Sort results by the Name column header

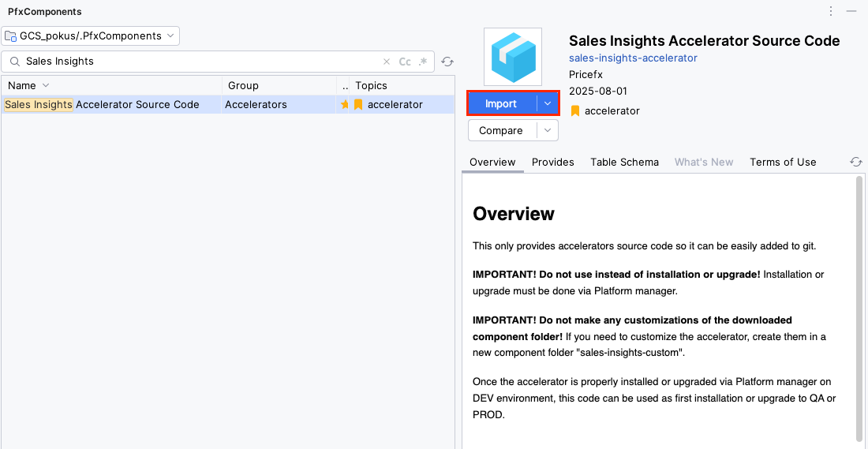tap(22, 85)
